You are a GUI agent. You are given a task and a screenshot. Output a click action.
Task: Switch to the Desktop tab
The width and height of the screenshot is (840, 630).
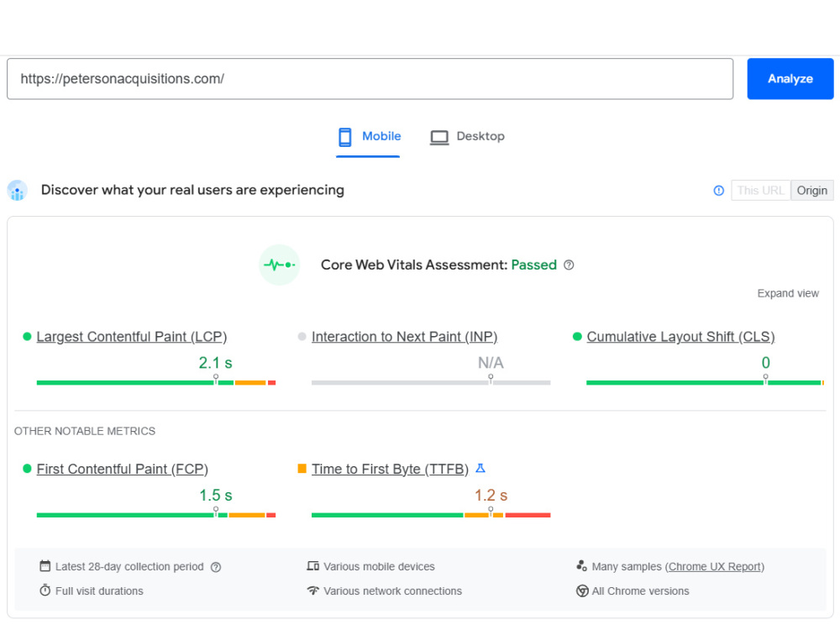click(x=467, y=137)
